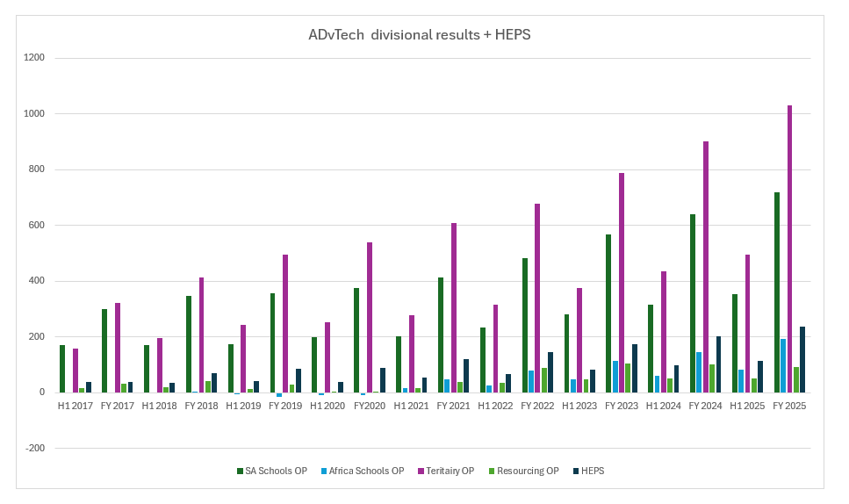Select the H1 2024 axis label
This screenshot has height=504, width=849.
click(x=664, y=406)
